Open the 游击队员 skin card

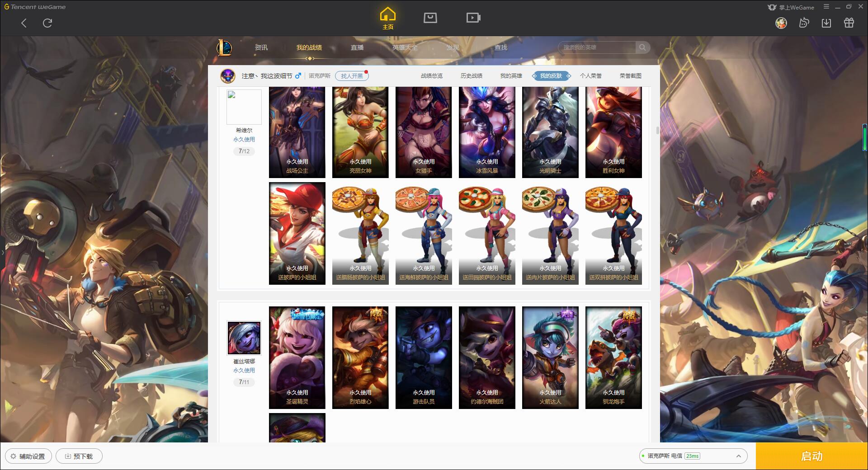point(424,357)
